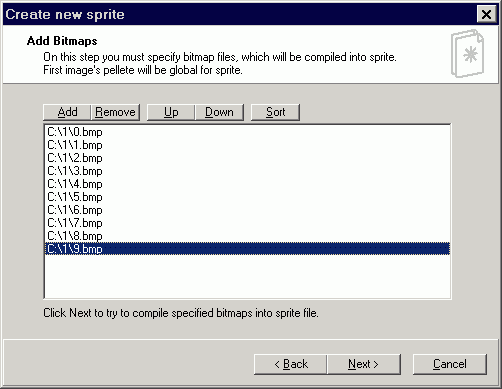Select C:\1\1.bmp in list
This screenshot has width=502, height=389.
tap(247, 145)
